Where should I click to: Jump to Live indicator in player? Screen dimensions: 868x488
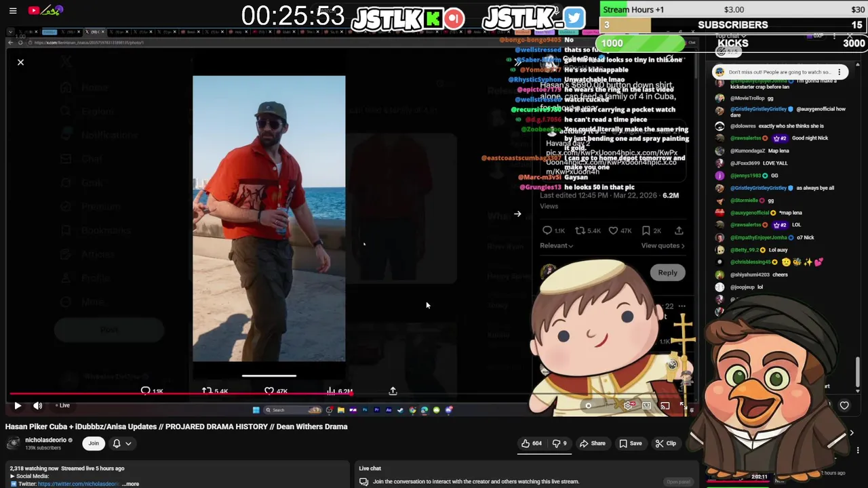(x=62, y=405)
